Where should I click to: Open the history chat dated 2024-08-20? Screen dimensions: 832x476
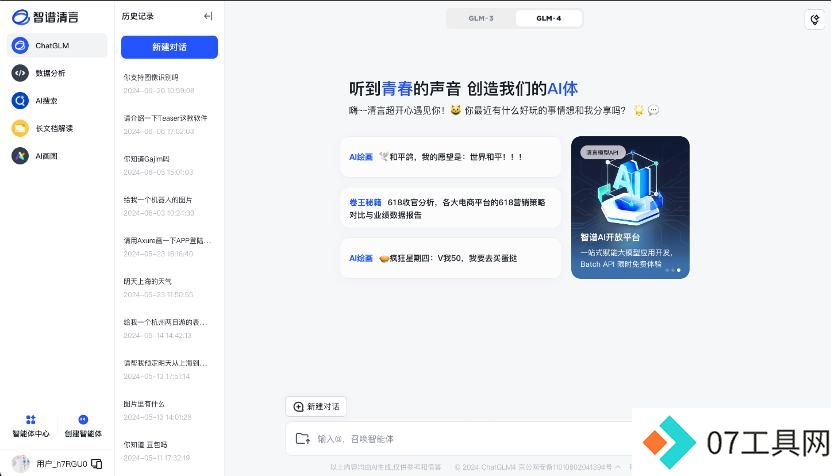point(169,83)
